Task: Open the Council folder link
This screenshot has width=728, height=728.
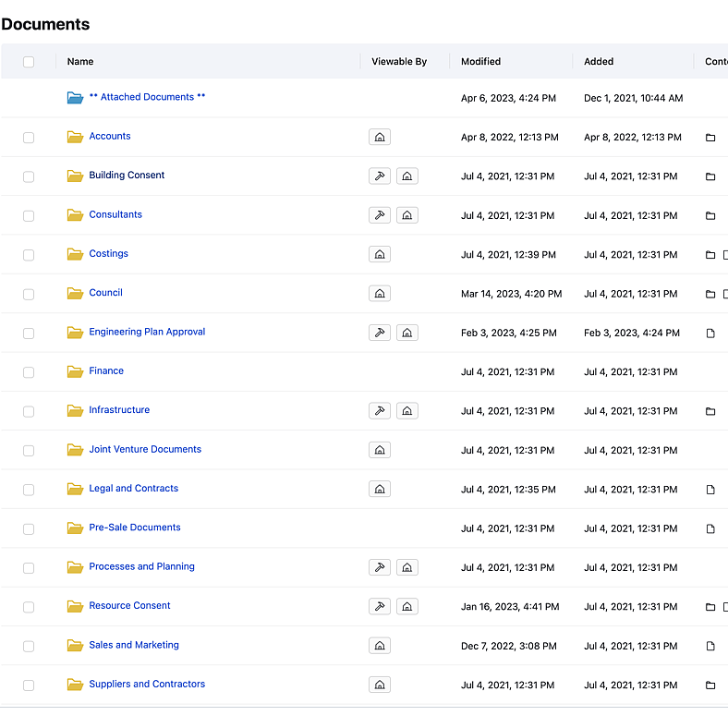Action: tap(105, 293)
